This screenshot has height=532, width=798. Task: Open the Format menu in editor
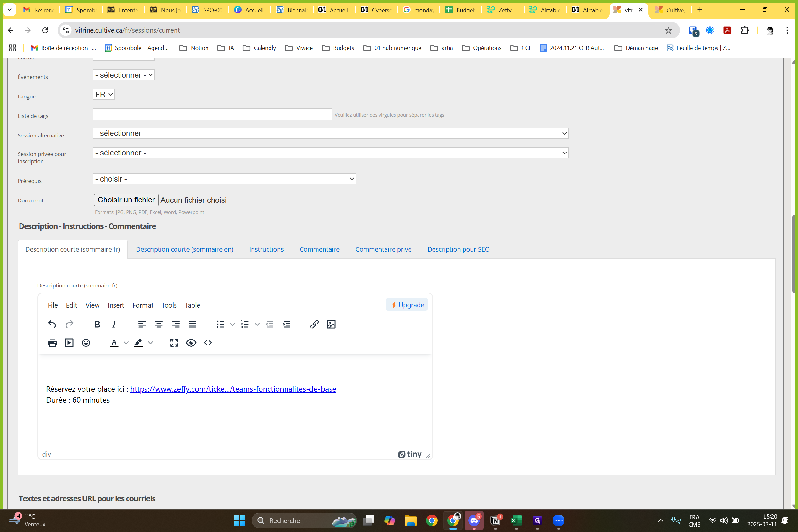point(143,305)
